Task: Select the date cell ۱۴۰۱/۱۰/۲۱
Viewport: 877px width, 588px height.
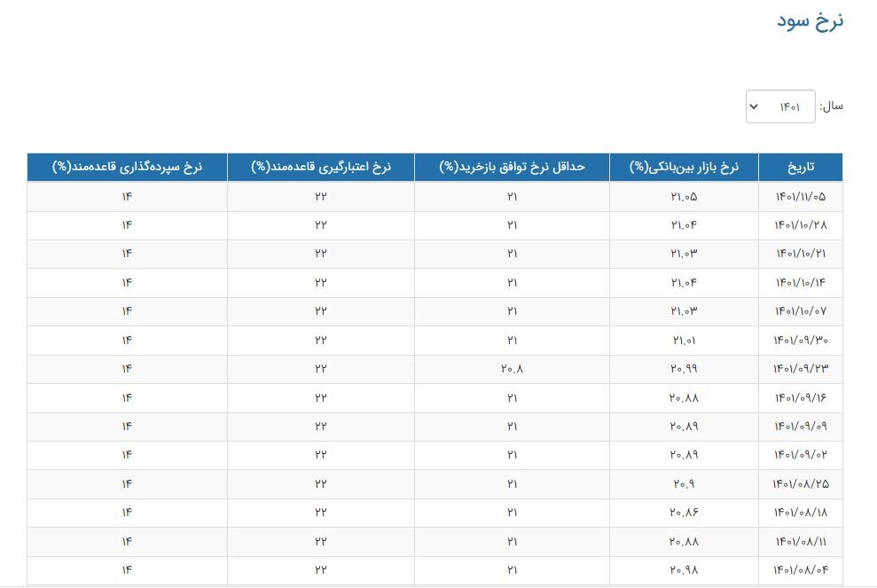Action: pos(801,254)
